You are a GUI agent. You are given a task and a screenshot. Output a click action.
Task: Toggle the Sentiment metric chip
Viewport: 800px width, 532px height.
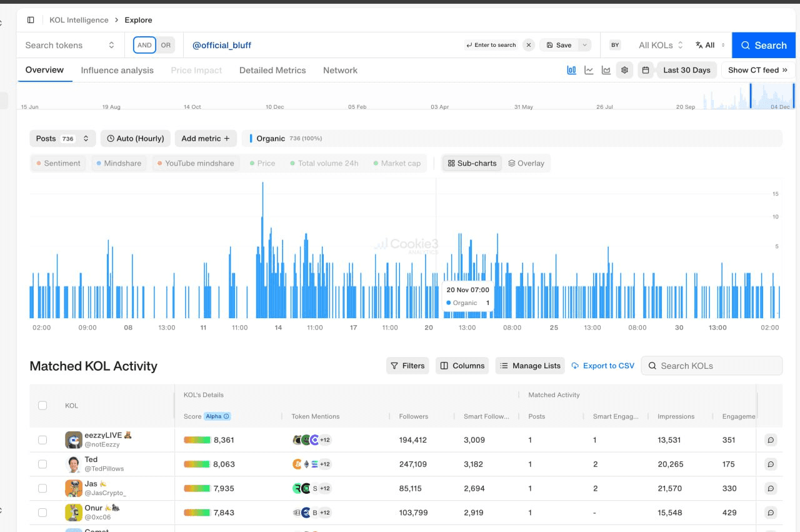(x=59, y=163)
